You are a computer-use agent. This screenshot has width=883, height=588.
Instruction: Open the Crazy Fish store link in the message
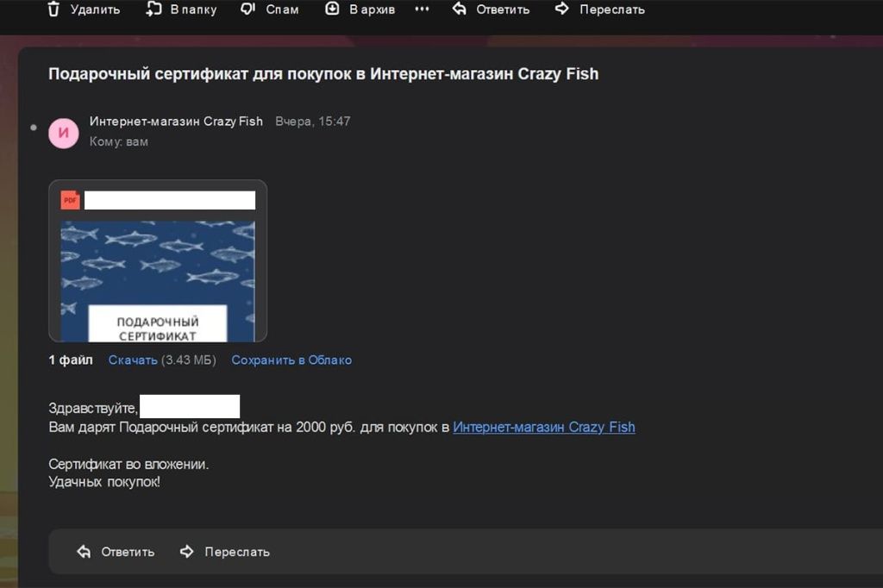[543, 427]
